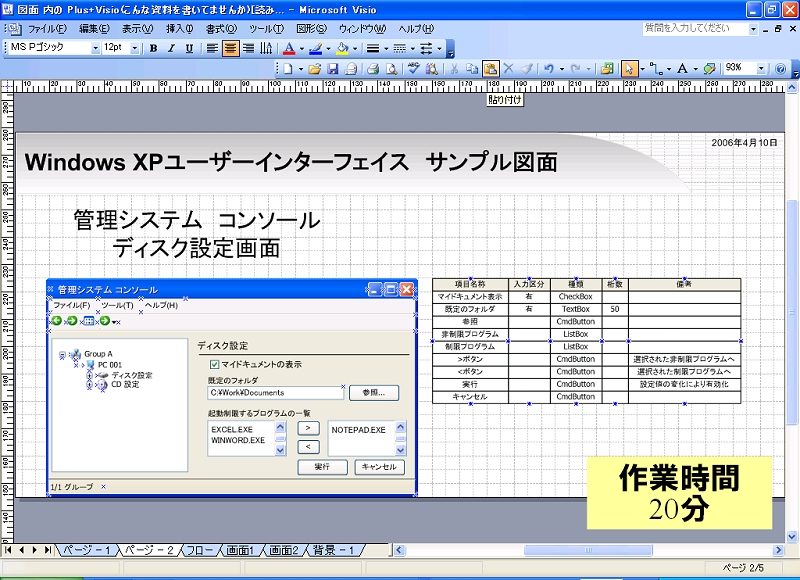Click the 参照... button in the mockup

(374, 393)
